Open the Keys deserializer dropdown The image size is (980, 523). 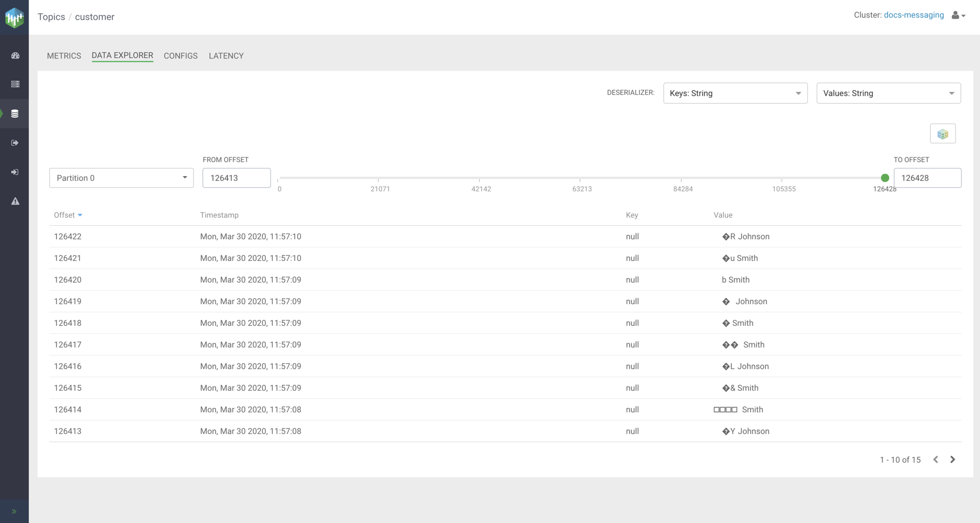pyautogui.click(x=735, y=94)
